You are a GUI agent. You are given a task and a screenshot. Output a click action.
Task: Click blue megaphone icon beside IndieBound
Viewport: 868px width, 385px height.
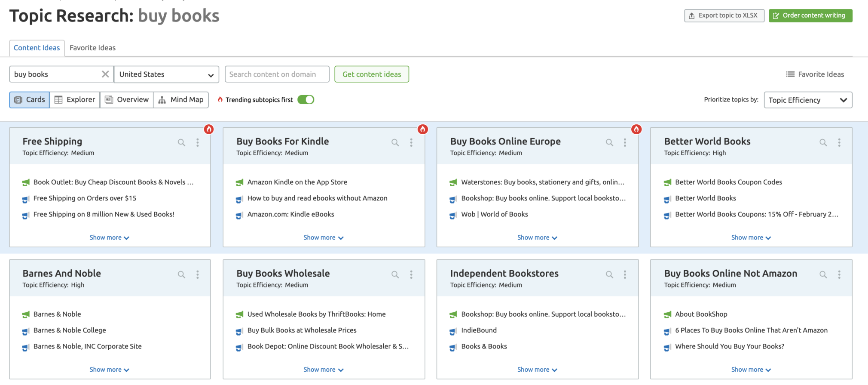tap(453, 331)
